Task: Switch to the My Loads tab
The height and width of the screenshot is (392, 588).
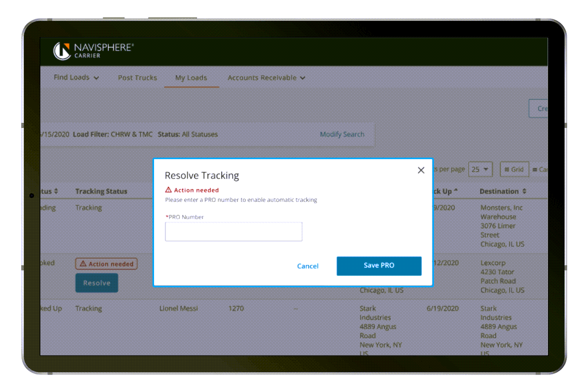Action: tap(191, 78)
